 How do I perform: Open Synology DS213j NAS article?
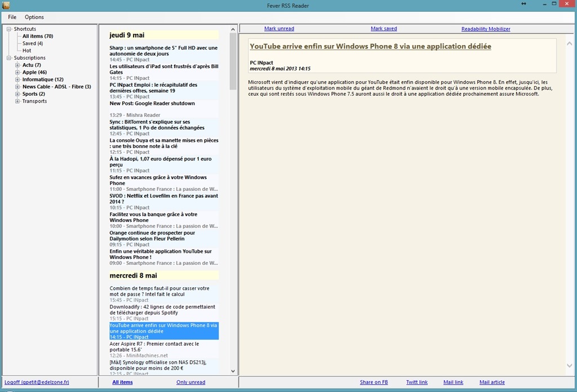164,368
